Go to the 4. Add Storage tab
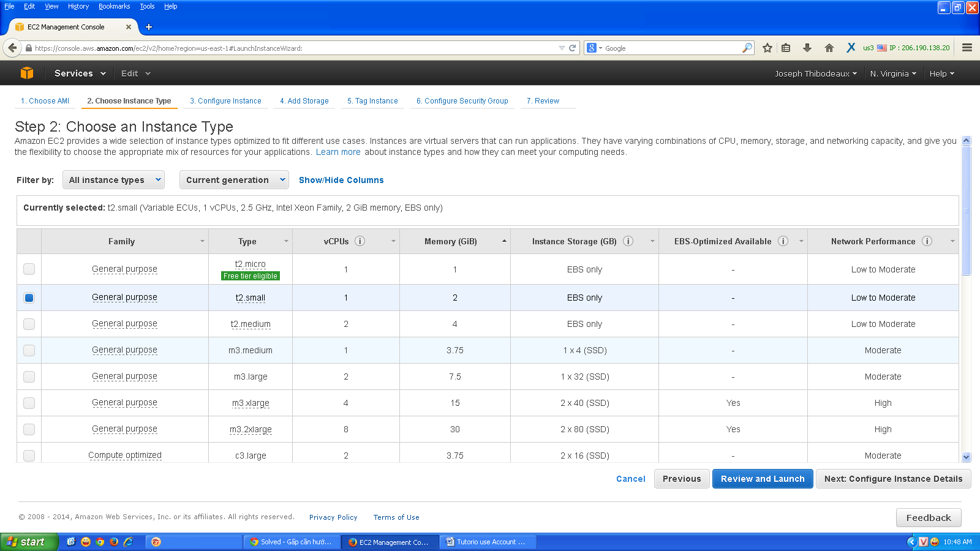Image resolution: width=980 pixels, height=551 pixels. 304,101
